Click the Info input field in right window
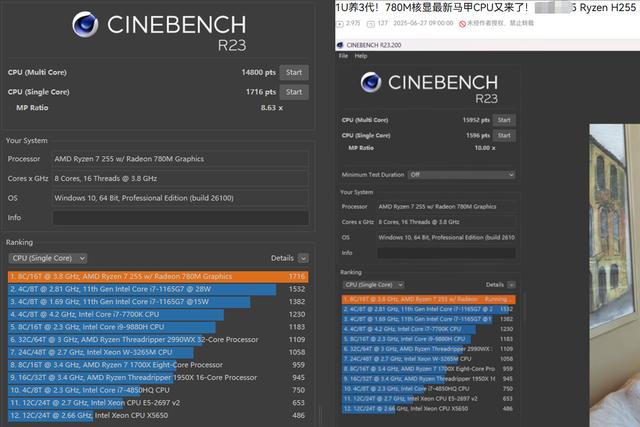Viewport: 640px width, 427px height. coord(446,253)
